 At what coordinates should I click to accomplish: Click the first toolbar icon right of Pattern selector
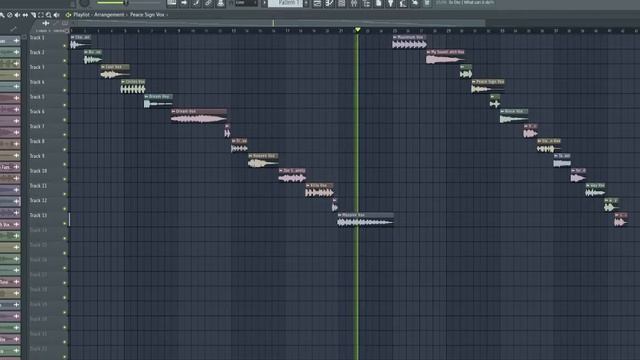click(x=317, y=3)
